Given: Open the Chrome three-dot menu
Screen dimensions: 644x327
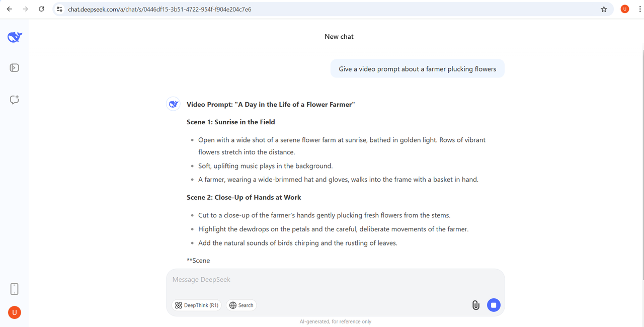Looking at the screenshot, I should 639,9.
